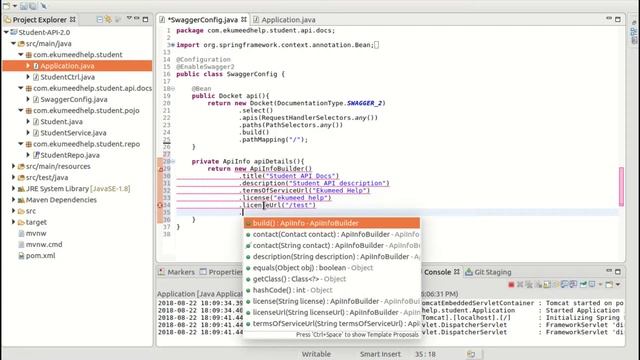Choose getClass() from the suggestions
Viewport: 640px width, 360px height.
[331, 279]
